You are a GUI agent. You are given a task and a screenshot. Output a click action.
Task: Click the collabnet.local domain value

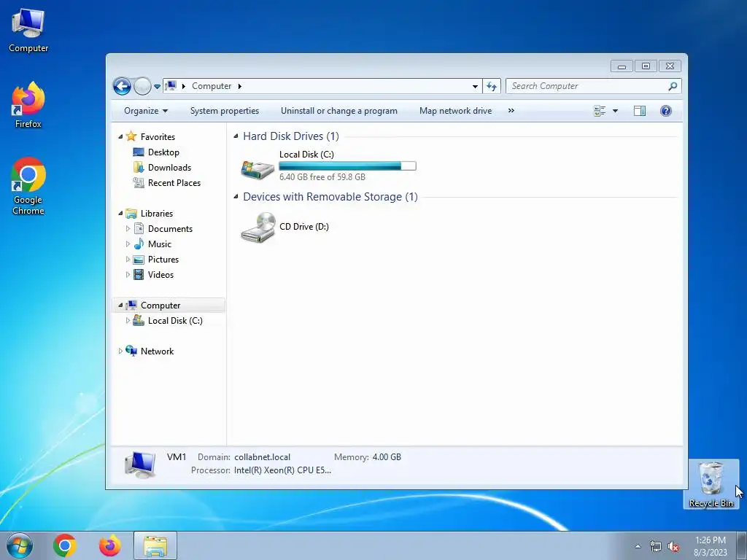point(262,457)
